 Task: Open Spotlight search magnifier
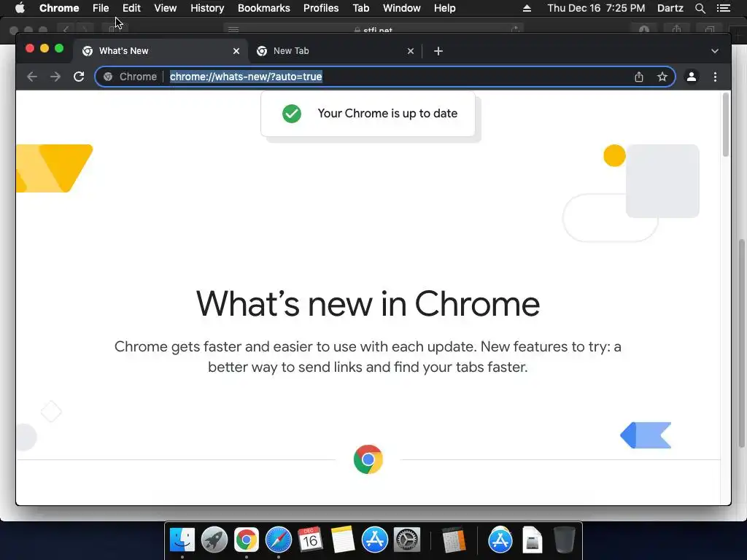[x=700, y=8]
